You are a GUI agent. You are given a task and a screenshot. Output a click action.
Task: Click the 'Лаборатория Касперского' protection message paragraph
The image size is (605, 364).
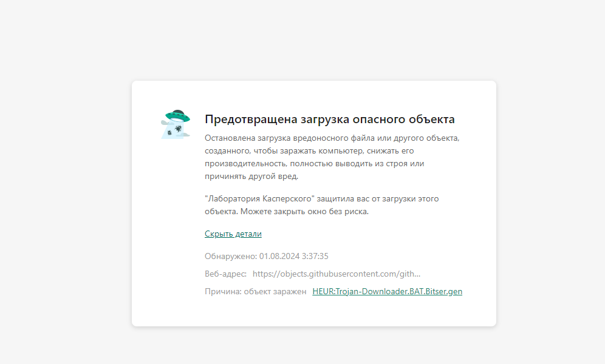[322, 205]
